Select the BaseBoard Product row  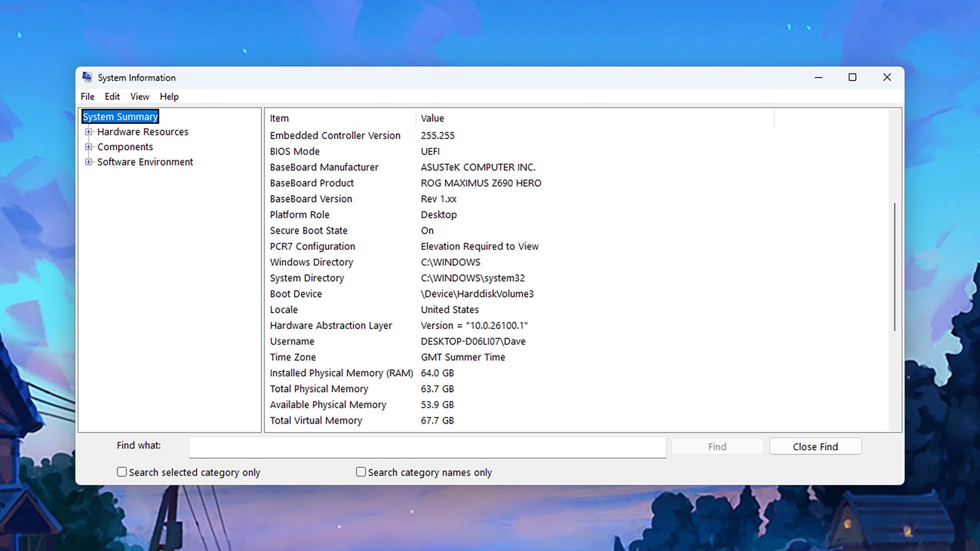(x=519, y=183)
